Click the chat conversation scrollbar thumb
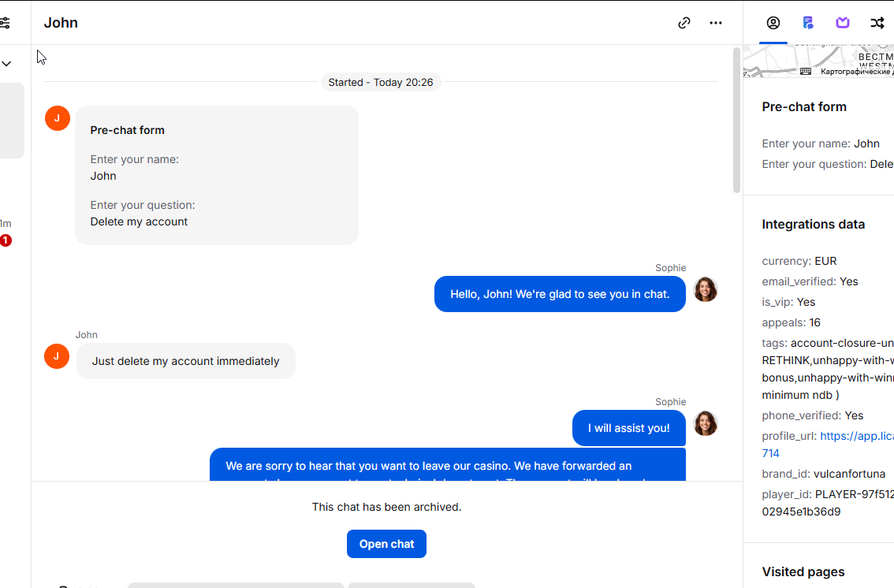Screen dimensions: 894x588 736,120
